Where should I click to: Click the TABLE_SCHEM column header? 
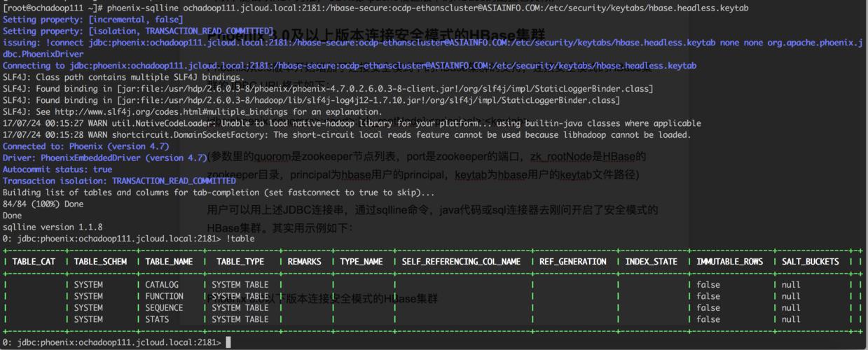tap(102, 262)
